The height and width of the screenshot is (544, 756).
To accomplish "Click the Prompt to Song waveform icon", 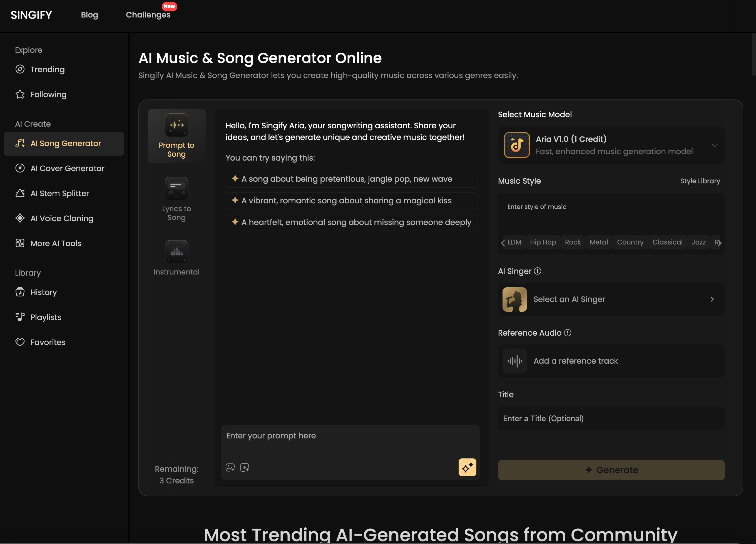I will 177,125.
